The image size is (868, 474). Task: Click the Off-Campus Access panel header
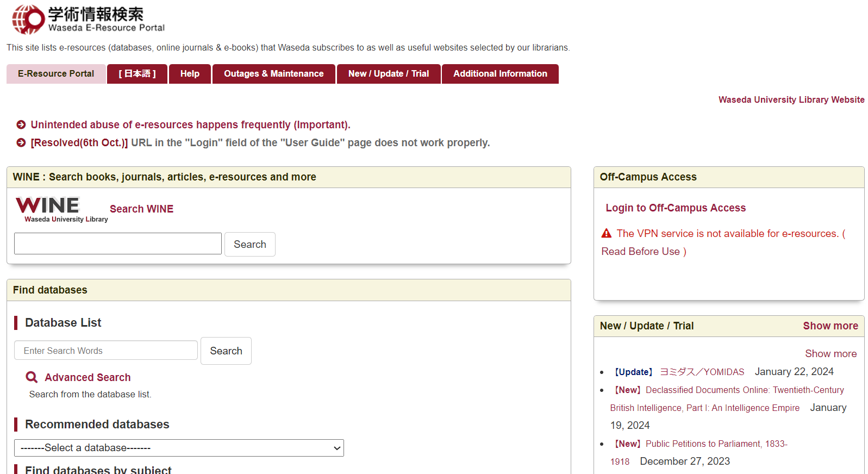tap(729, 177)
